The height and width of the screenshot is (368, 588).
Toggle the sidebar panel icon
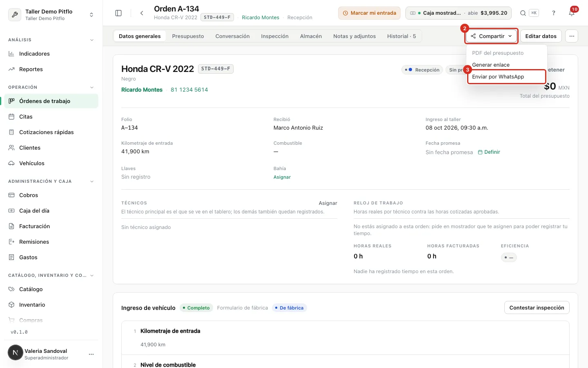point(118,13)
